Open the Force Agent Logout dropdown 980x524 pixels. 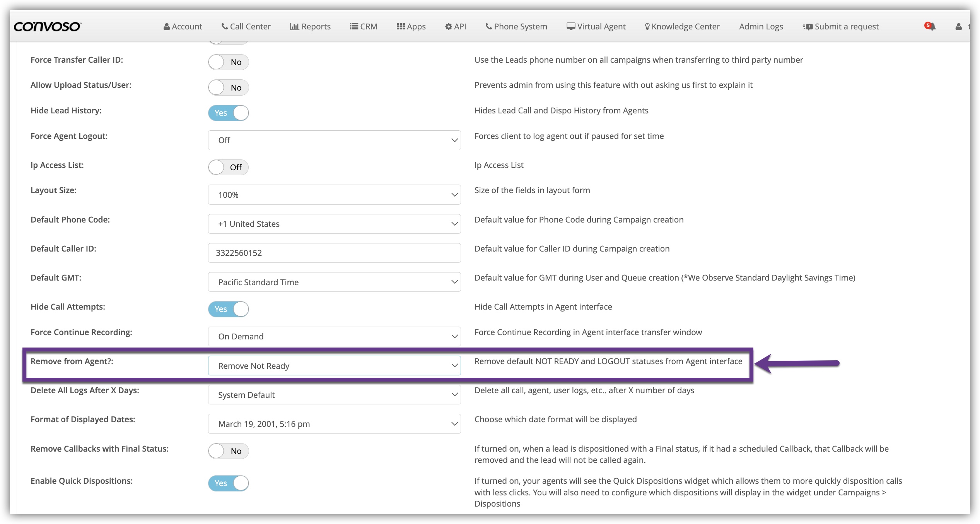[x=335, y=140]
